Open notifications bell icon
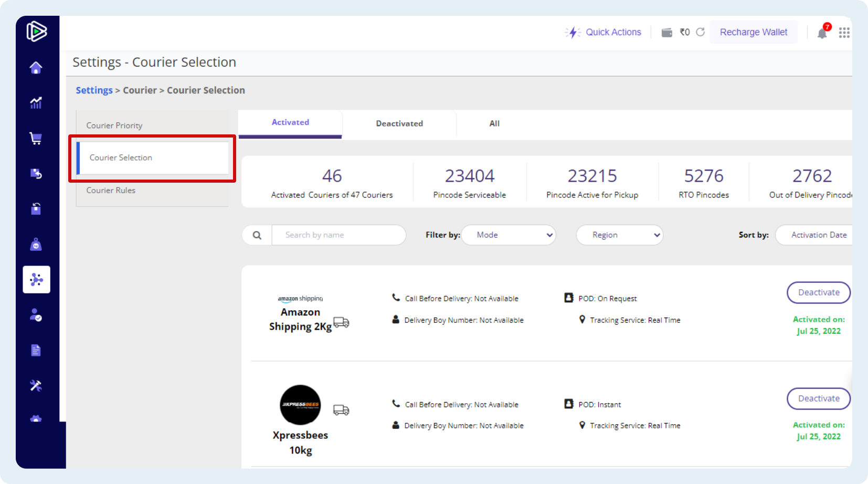Image resolution: width=868 pixels, height=484 pixels. click(x=822, y=33)
